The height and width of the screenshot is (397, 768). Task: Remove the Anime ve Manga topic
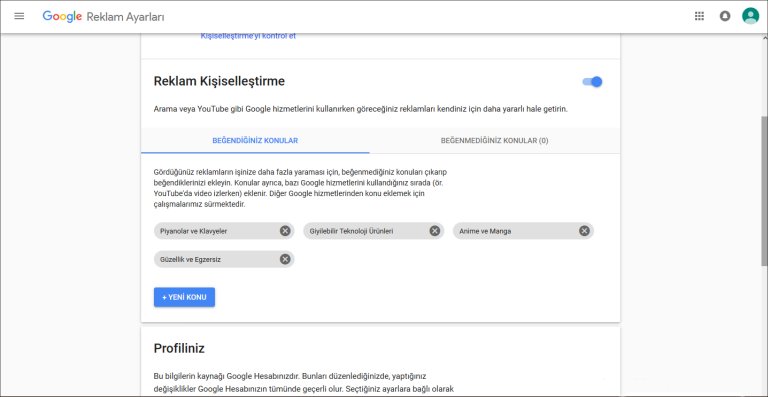pyautogui.click(x=584, y=231)
